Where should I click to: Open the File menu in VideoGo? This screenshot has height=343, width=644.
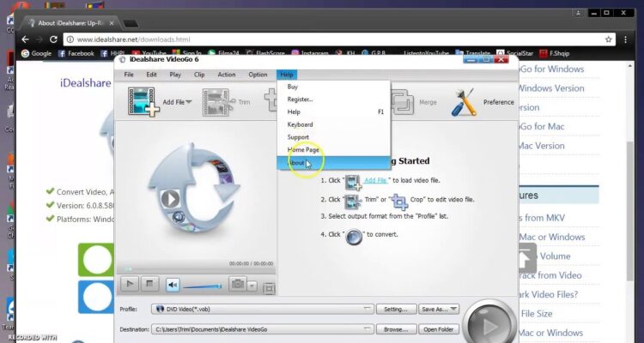[x=129, y=75]
